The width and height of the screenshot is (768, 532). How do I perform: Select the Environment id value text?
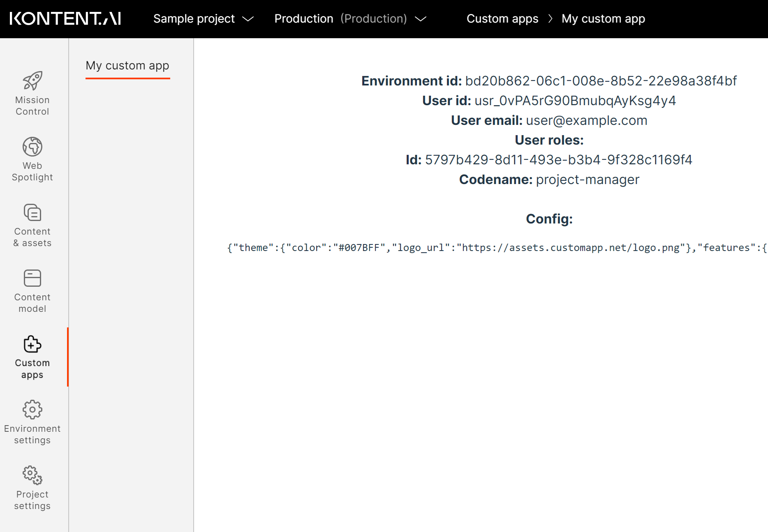pyautogui.click(x=601, y=81)
